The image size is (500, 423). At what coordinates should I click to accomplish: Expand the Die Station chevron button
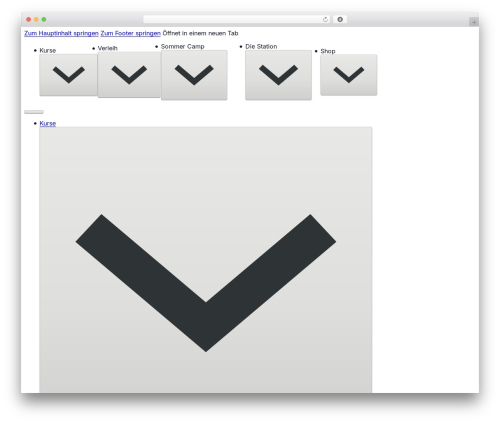278,75
